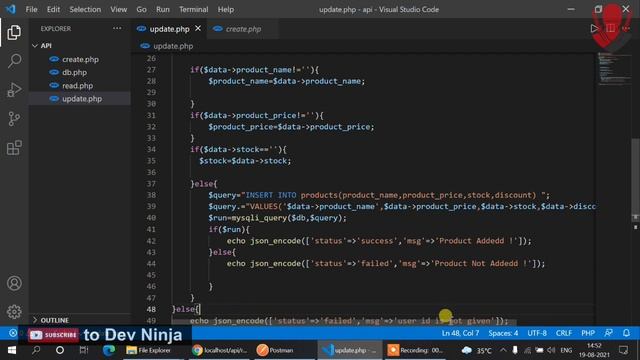Click the taskbar clock 14:52
Screen dimensions: 640x360
tap(594, 350)
